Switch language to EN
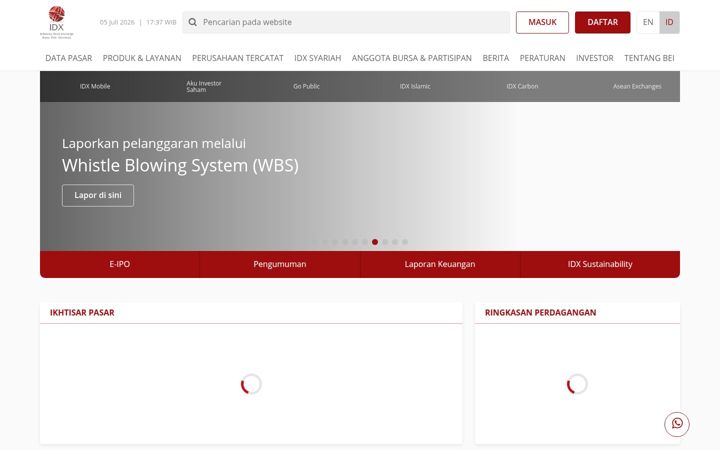Screen dimensions: 720x450 pos(648,22)
